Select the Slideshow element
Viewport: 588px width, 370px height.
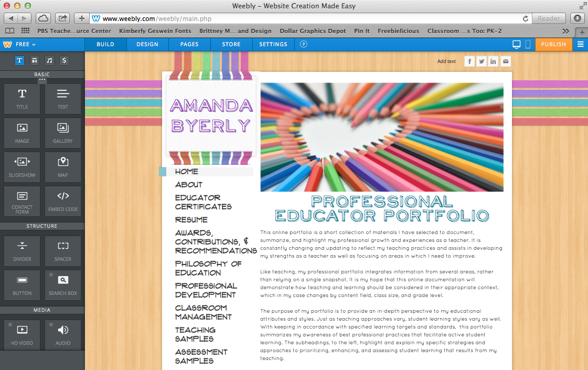click(22, 167)
